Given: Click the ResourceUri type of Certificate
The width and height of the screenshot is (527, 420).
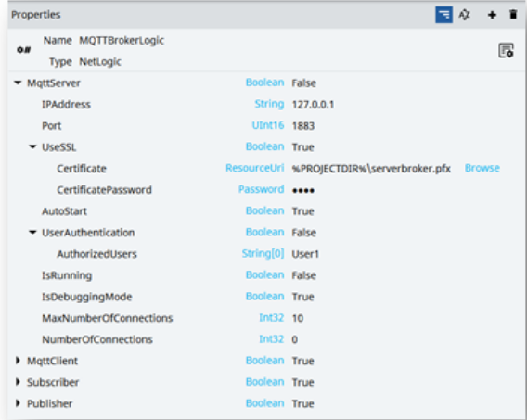Looking at the screenshot, I should coord(254,168).
